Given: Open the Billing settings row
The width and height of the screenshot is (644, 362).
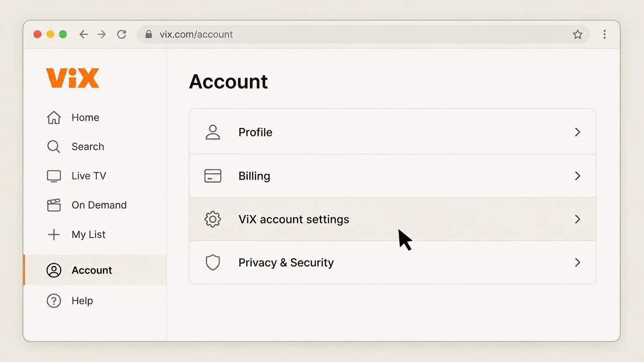Looking at the screenshot, I should [392, 176].
